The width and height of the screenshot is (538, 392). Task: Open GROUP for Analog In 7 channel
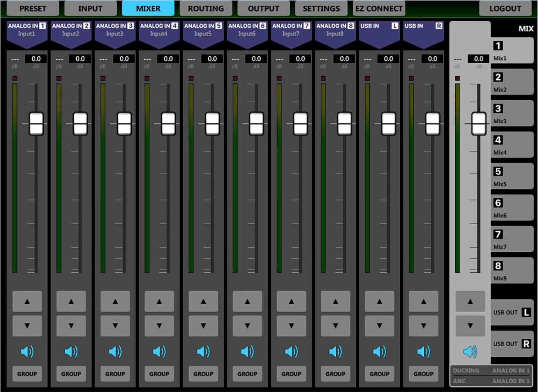pyautogui.click(x=291, y=374)
